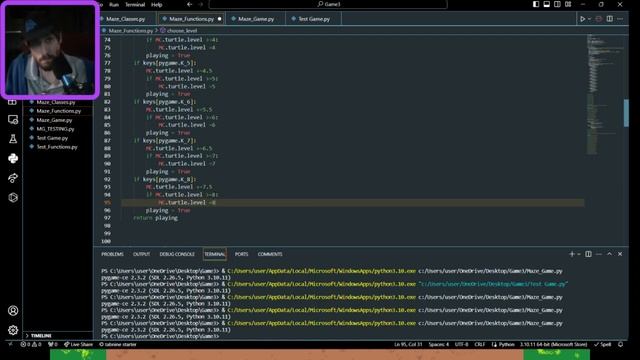
Task: Open the Python extension icon
Action: [13, 158]
